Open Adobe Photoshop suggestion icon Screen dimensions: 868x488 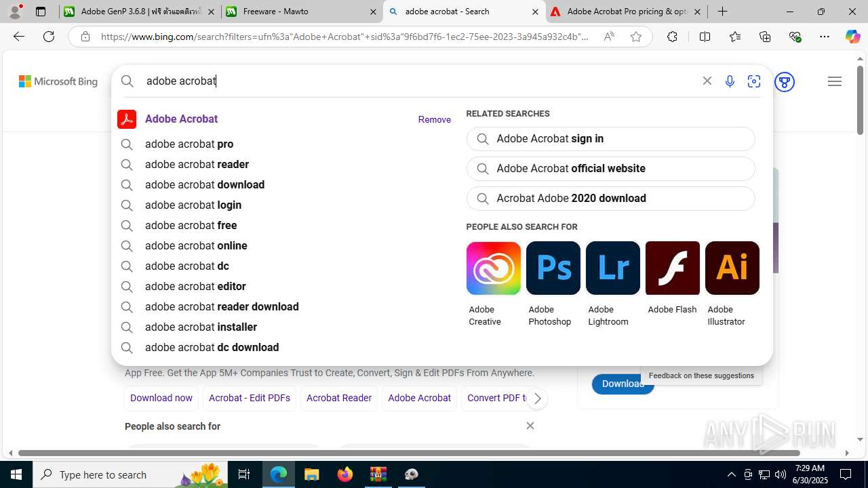coord(553,268)
